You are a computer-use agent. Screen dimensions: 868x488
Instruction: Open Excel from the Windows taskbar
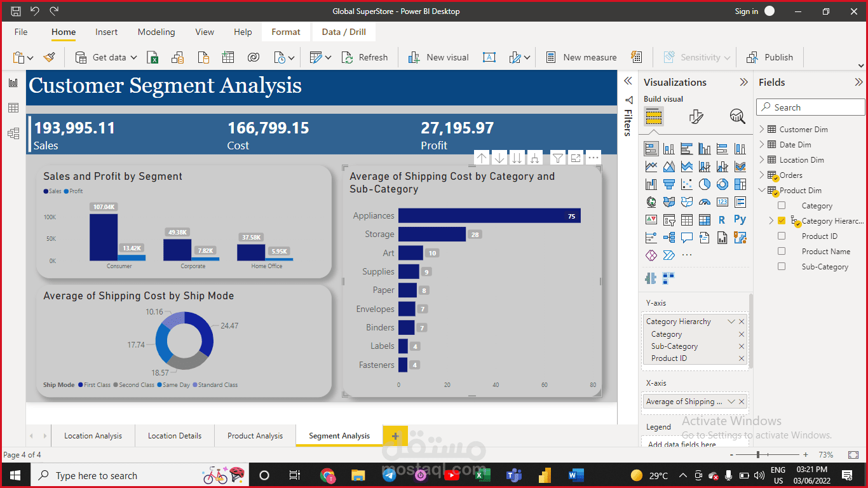click(x=482, y=475)
